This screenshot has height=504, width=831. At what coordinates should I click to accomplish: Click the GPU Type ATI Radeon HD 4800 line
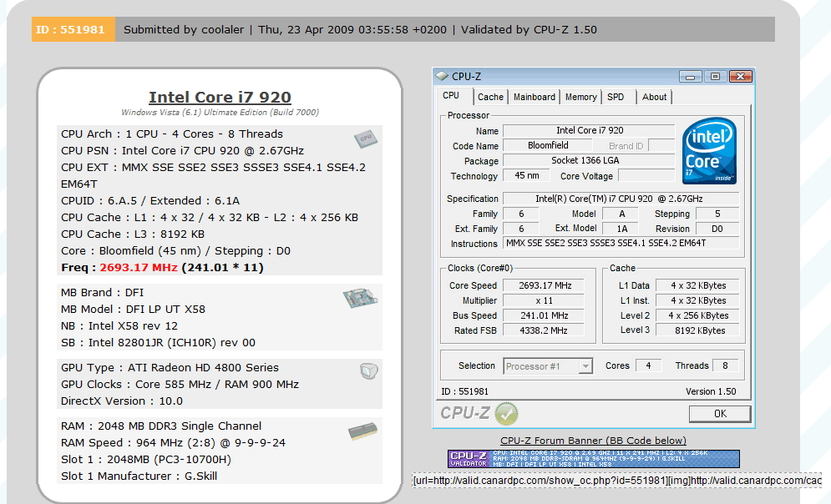(x=170, y=368)
